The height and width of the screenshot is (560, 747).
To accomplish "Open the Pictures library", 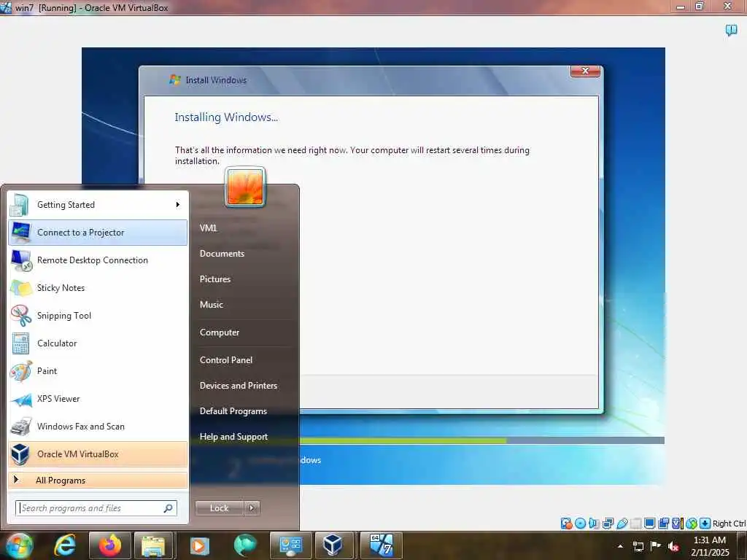I will click(x=215, y=279).
